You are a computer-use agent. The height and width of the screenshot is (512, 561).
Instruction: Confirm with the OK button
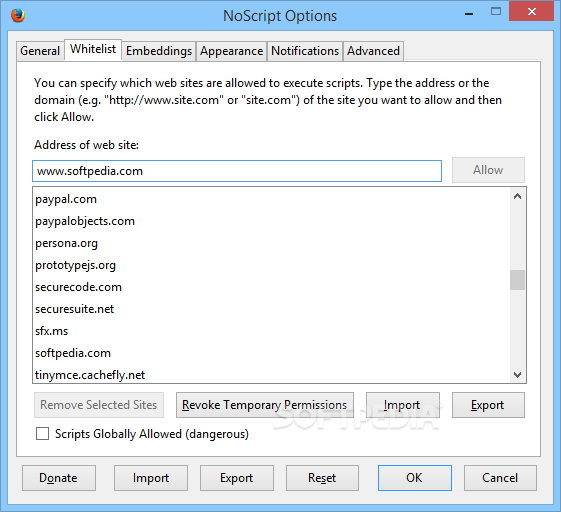click(x=415, y=478)
